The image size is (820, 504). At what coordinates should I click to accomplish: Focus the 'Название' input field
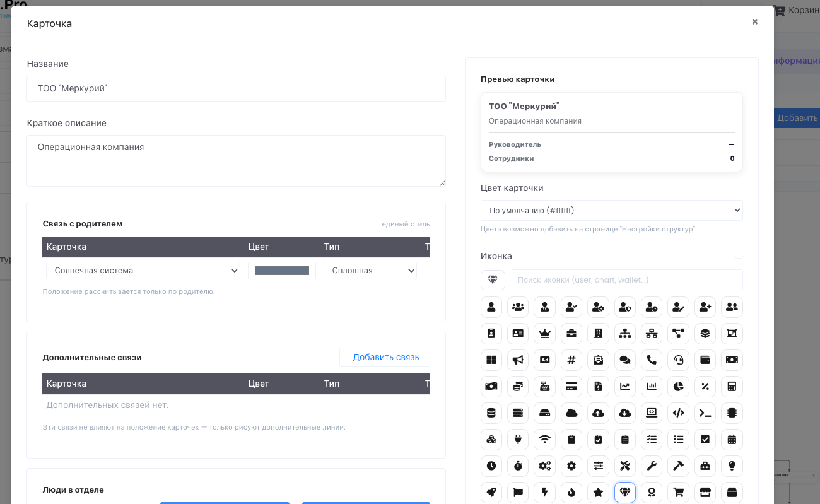coord(237,89)
